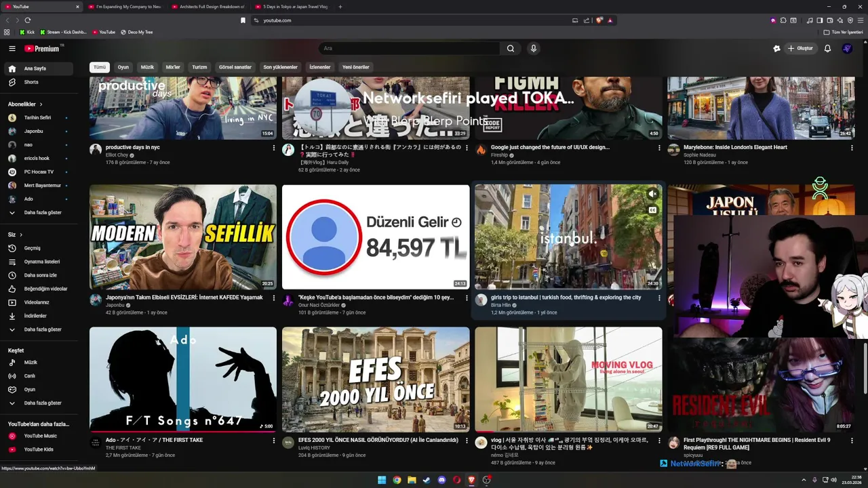Select the Turizm filter chip
The width and height of the screenshot is (868, 488).
199,67
